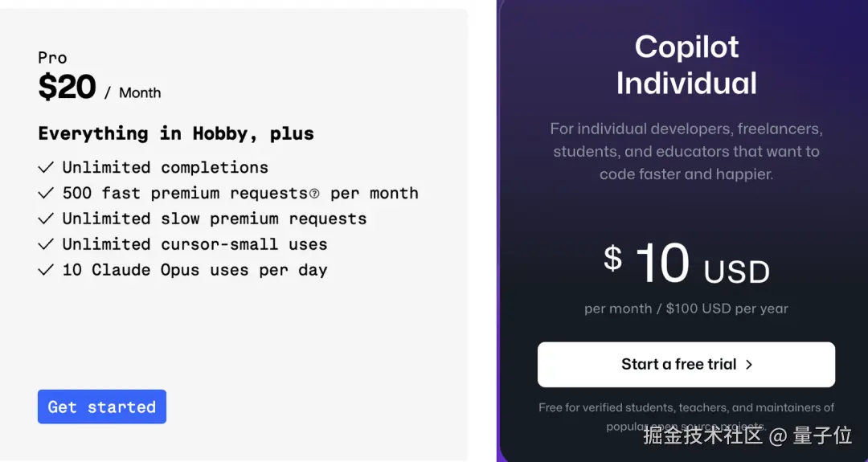The width and height of the screenshot is (868, 462).
Task: Click the Everything in Hobby, plus heading
Action: click(176, 133)
